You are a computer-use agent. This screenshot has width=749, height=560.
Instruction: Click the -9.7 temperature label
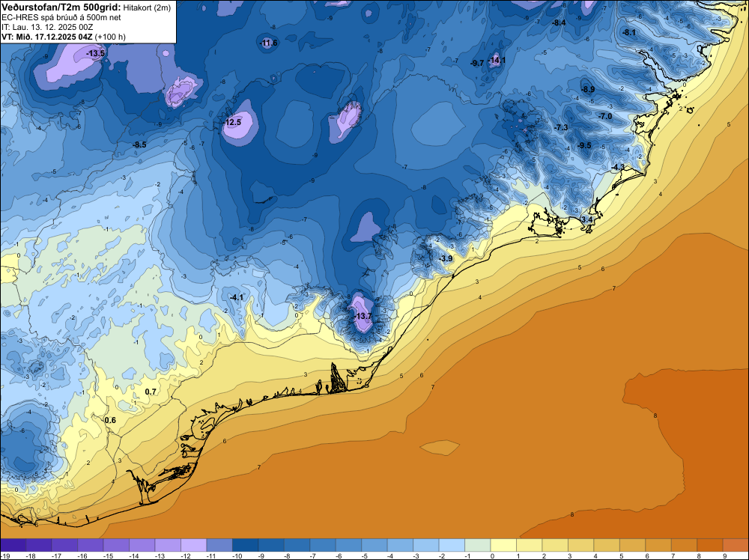[476, 63]
